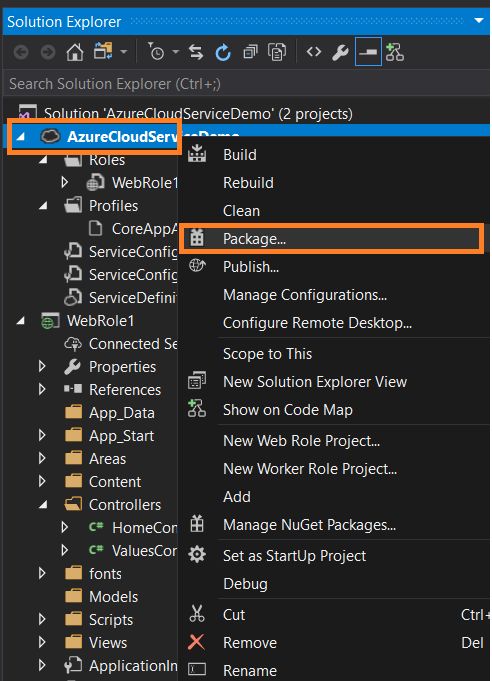Click the Show All Files icon
The height and width of the screenshot is (681, 492).
[x=277, y=53]
